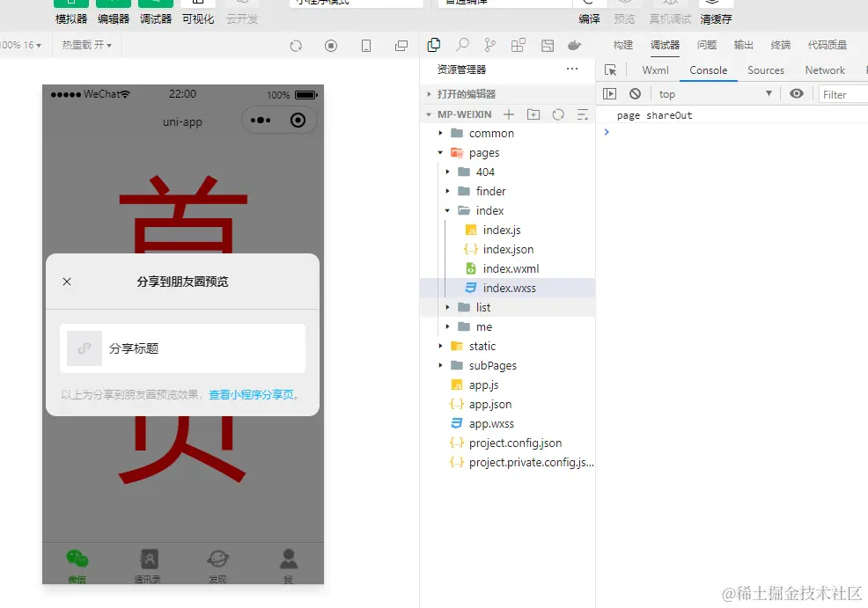The width and height of the screenshot is (868, 608).
Task: Open the 资源管理器 more actions menu
Action: pyautogui.click(x=572, y=68)
